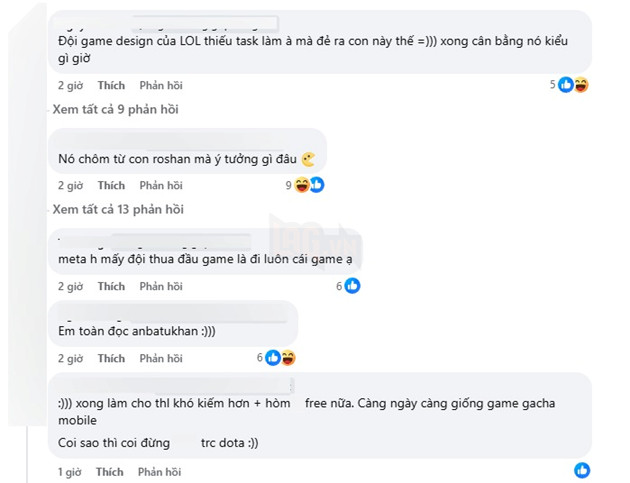Toggle Thích on the anbatukhan comment
Image resolution: width=630 pixels, height=483 pixels.
click(111, 358)
